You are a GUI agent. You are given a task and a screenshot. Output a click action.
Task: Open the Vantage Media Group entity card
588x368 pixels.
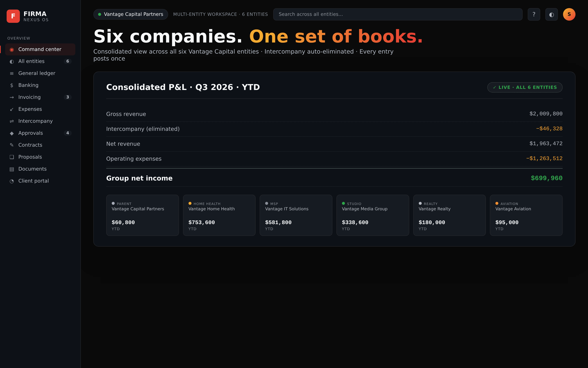point(373,215)
